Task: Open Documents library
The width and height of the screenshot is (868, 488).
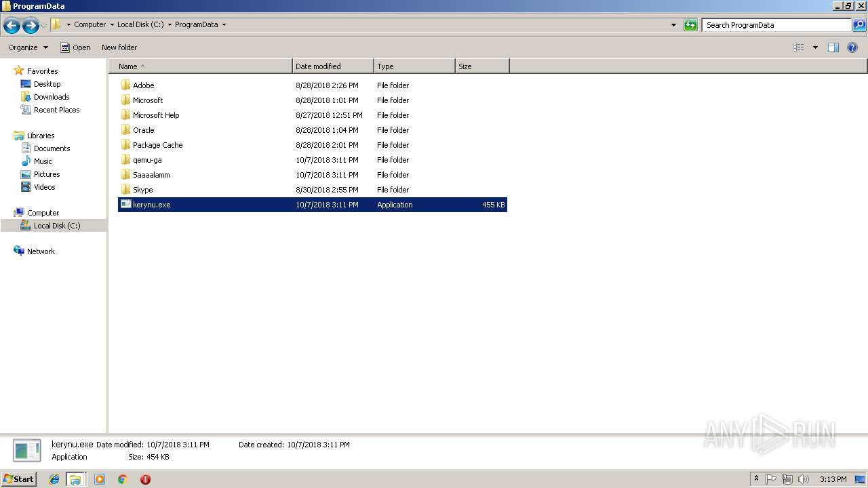Action: coord(52,148)
